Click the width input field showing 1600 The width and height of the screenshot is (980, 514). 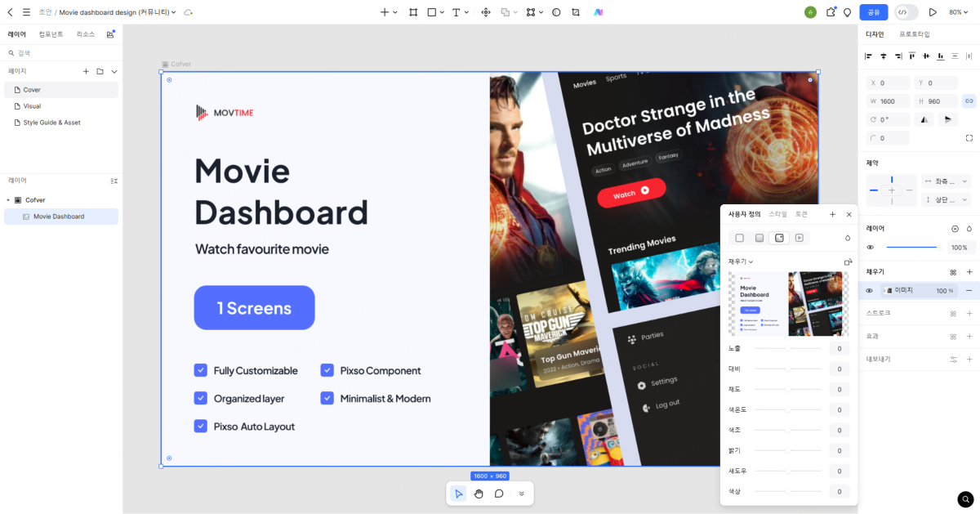pyautogui.click(x=890, y=101)
